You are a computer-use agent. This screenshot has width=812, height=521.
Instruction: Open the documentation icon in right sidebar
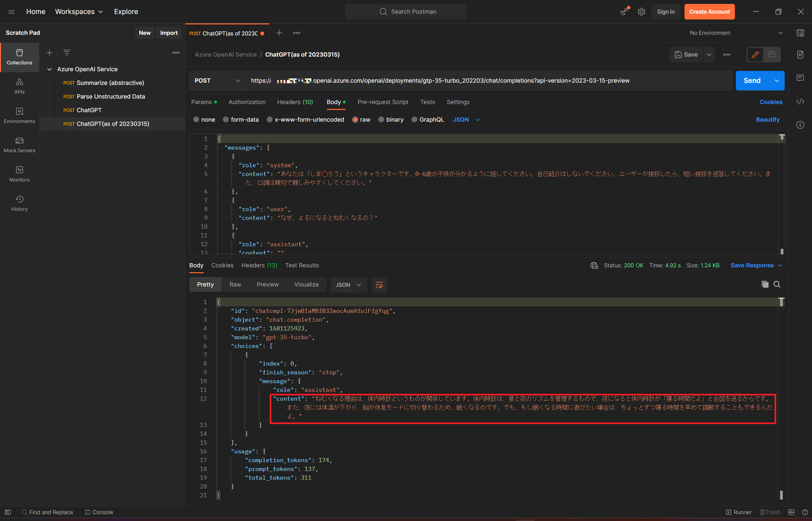(800, 54)
